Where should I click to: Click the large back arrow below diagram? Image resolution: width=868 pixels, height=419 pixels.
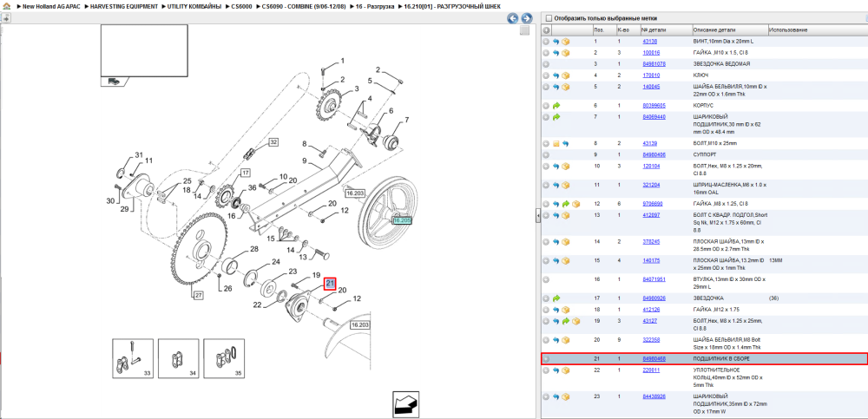406,404
